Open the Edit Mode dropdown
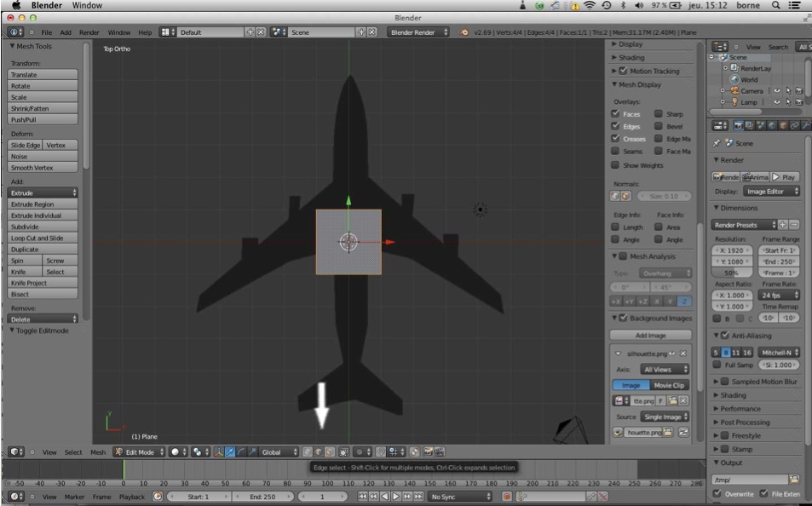Viewport: 812px width, 506px height. [139, 451]
